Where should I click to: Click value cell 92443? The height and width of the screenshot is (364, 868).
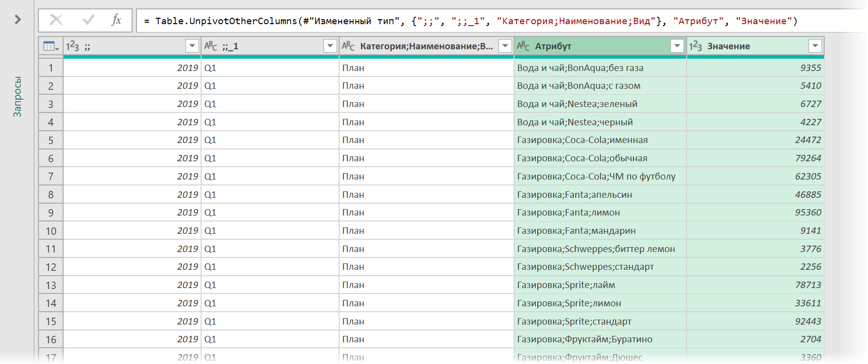click(755, 321)
